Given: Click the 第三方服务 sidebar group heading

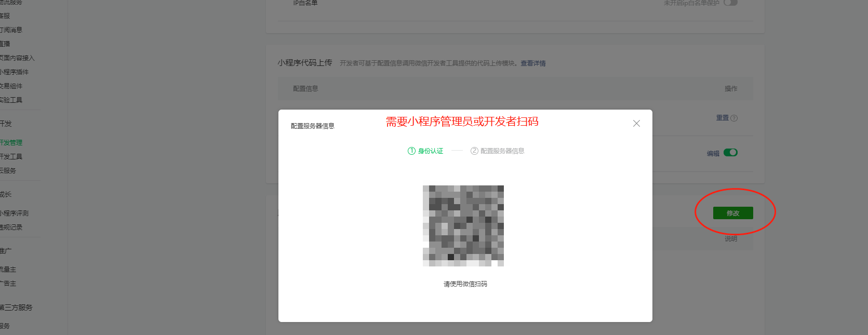Looking at the screenshot, I should coord(16,307).
